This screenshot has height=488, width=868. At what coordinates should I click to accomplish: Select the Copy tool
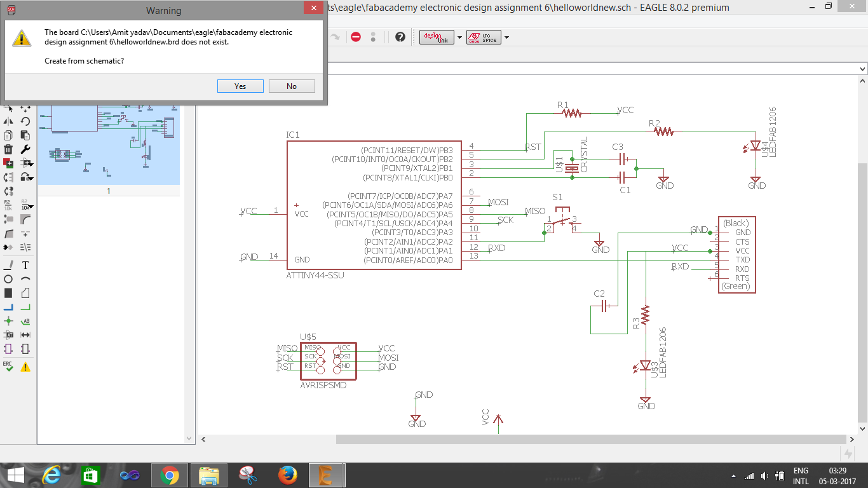click(x=8, y=135)
